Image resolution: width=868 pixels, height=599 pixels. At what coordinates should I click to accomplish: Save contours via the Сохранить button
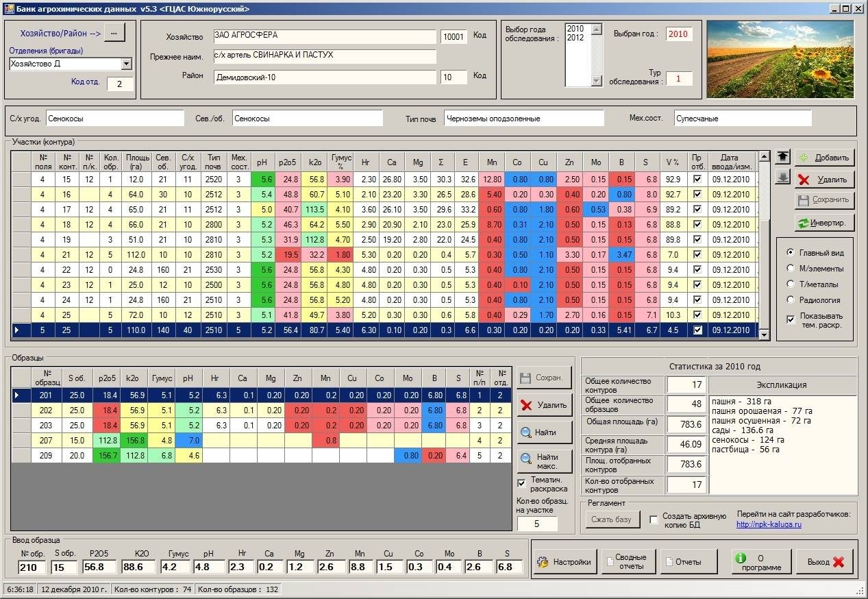[825, 200]
